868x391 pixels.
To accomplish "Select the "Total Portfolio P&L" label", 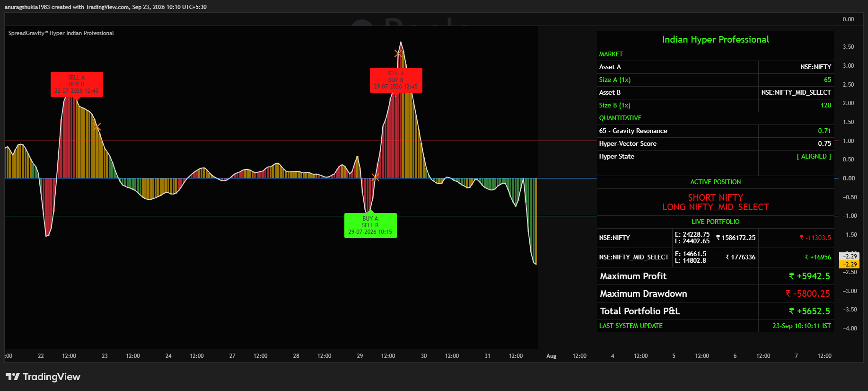I will (x=640, y=311).
